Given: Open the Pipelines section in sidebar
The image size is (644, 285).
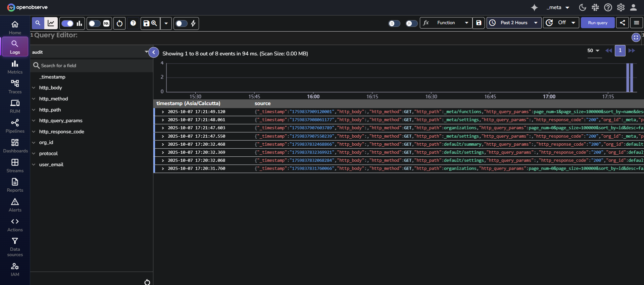Looking at the screenshot, I should tap(15, 126).
